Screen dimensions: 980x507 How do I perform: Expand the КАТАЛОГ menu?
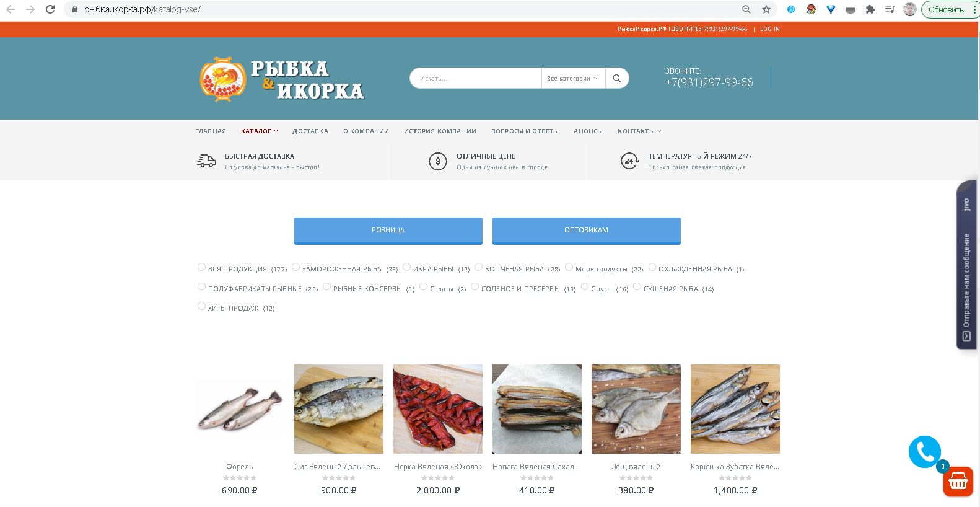pyautogui.click(x=259, y=131)
